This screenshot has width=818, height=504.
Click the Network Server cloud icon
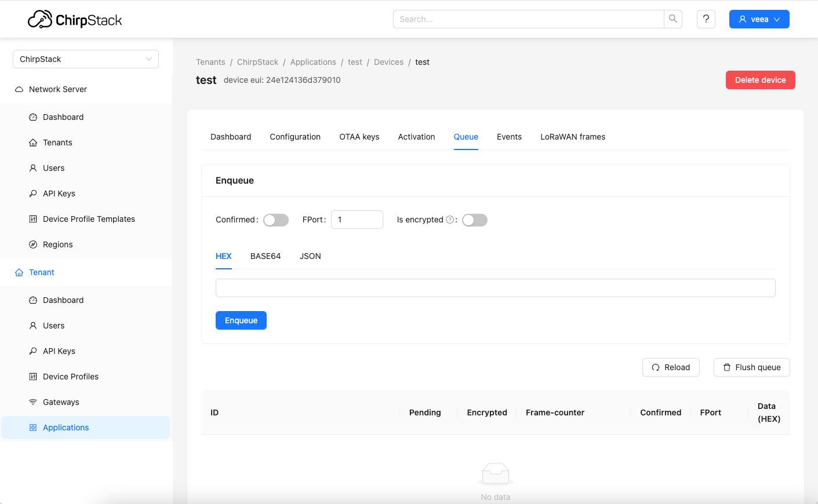coord(19,89)
